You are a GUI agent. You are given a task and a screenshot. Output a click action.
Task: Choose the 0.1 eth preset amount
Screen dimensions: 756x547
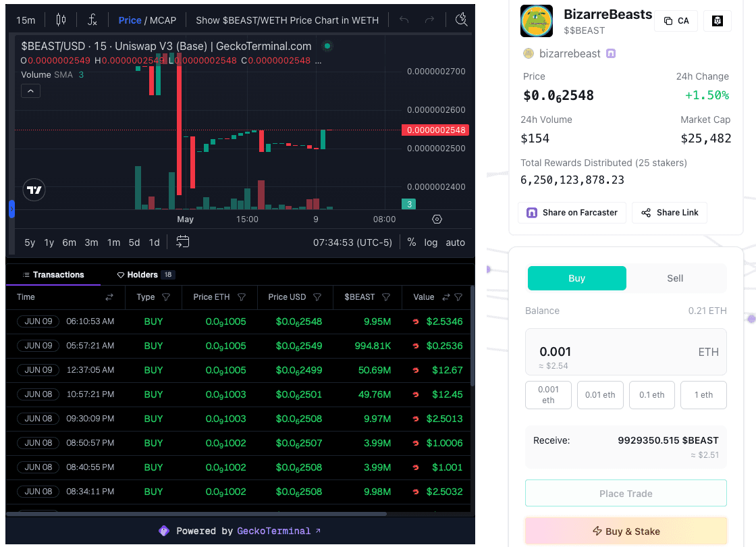(x=652, y=395)
